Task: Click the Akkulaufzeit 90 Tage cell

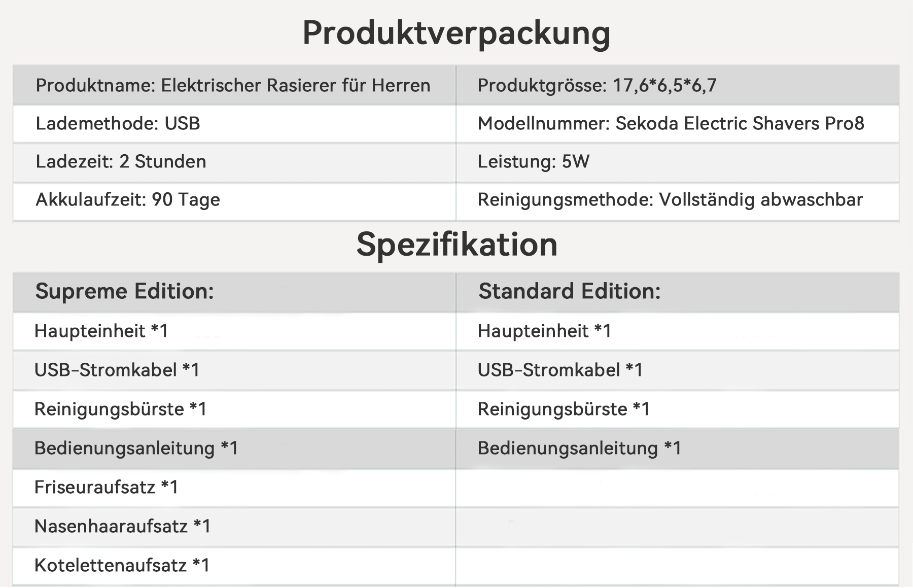Action: tap(234, 200)
